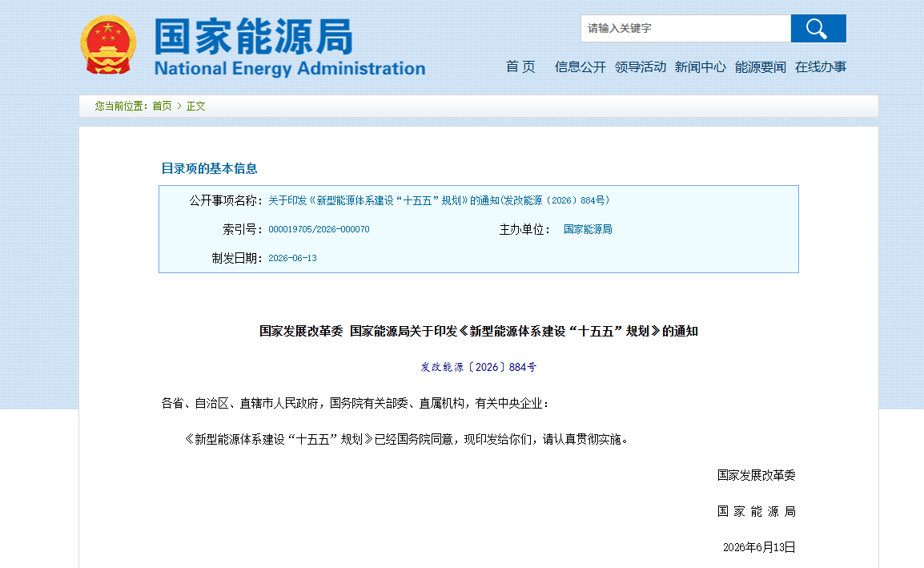Click the 主办单位 field label

click(524, 229)
